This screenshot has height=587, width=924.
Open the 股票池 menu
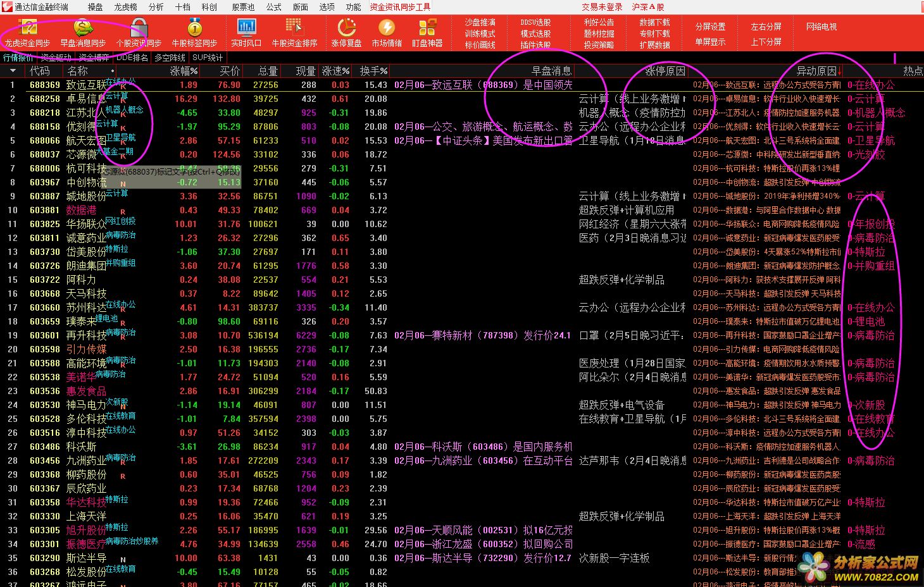[x=243, y=7]
